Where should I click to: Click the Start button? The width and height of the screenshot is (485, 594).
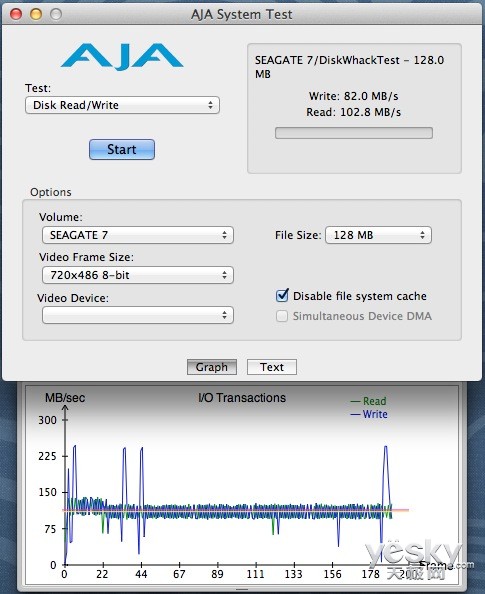(122, 149)
